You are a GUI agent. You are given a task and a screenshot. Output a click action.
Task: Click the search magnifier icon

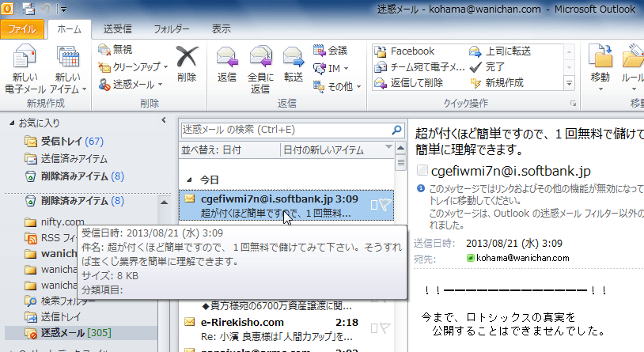click(x=396, y=130)
